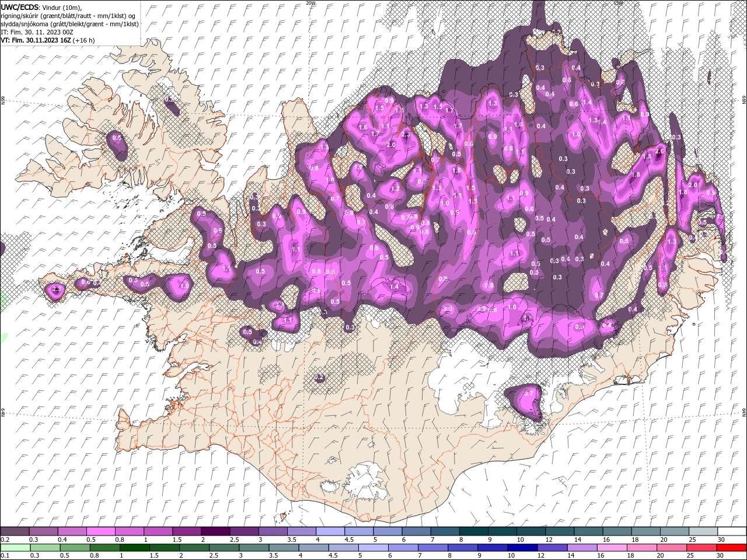Click the magenta 1.5 swatch in upper legend
Image resolution: width=747 pixels, height=560 pixels.
(187, 531)
